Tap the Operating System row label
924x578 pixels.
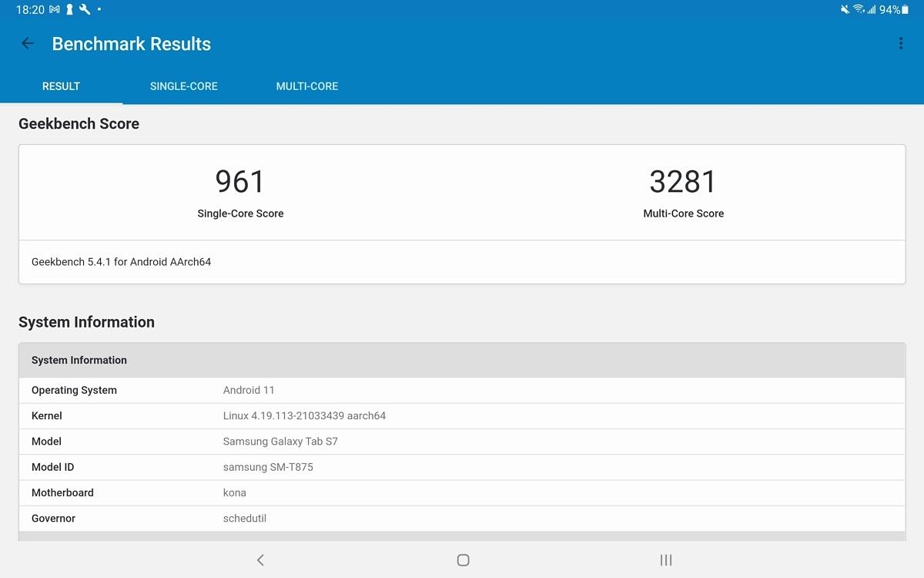tap(74, 390)
